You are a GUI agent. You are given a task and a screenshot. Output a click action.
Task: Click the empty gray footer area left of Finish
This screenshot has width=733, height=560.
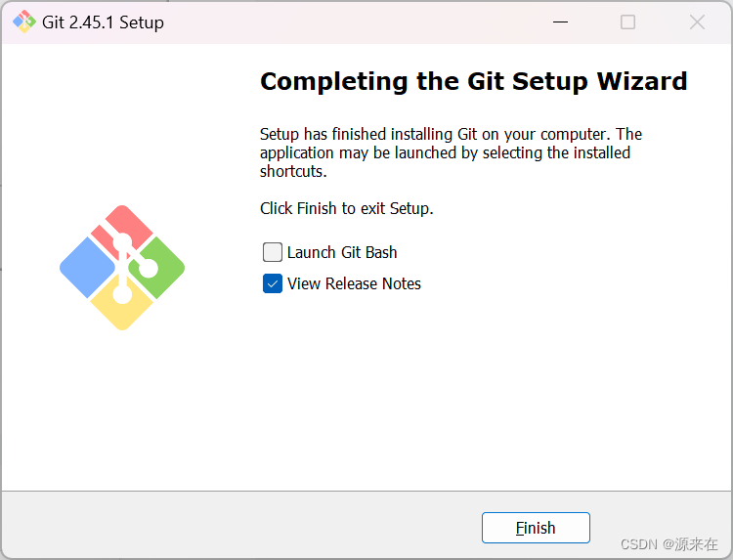[244, 526]
